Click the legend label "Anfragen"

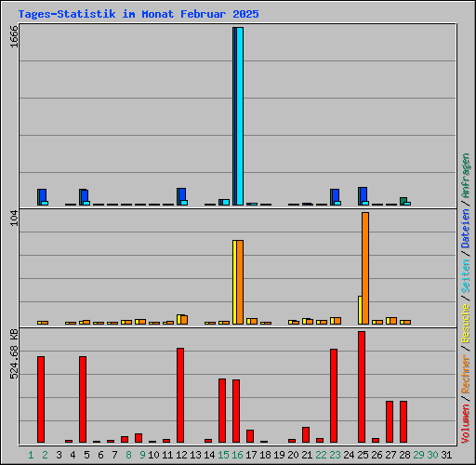coord(466,176)
